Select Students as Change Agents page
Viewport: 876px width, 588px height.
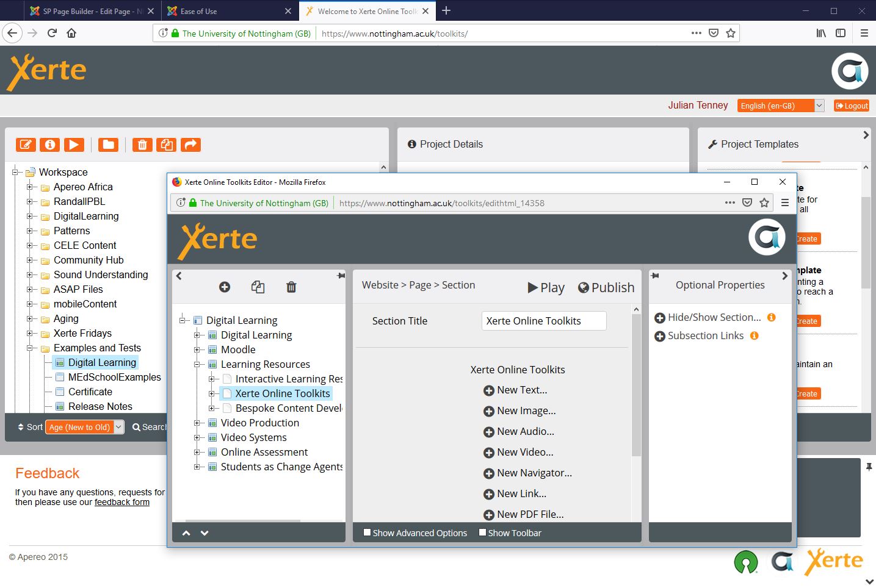[x=281, y=467]
